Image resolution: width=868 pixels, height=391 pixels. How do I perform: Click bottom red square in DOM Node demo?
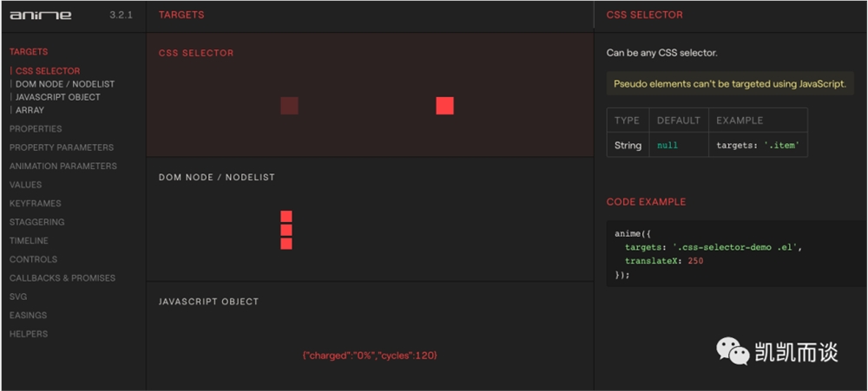pos(286,244)
